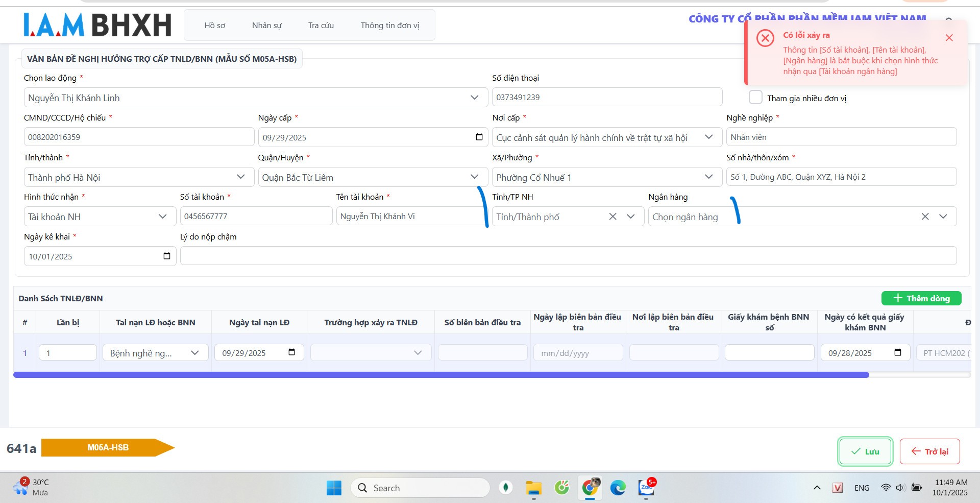The image size is (980, 503).
Task: Click the red error circle icon
Action: (x=765, y=38)
